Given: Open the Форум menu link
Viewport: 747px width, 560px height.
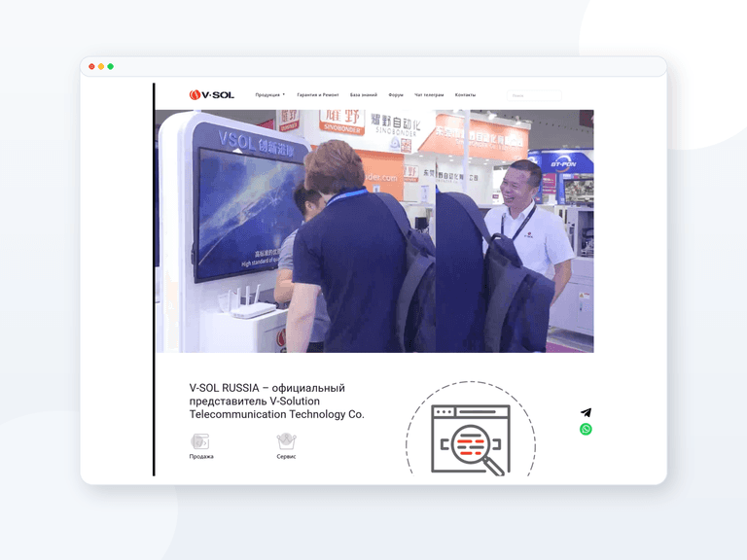Looking at the screenshot, I should click(396, 94).
